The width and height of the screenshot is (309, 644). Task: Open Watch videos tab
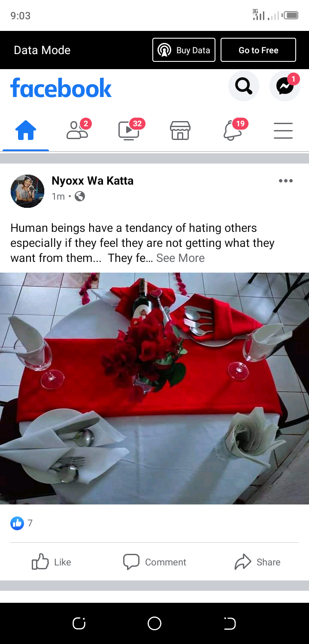[x=129, y=130]
